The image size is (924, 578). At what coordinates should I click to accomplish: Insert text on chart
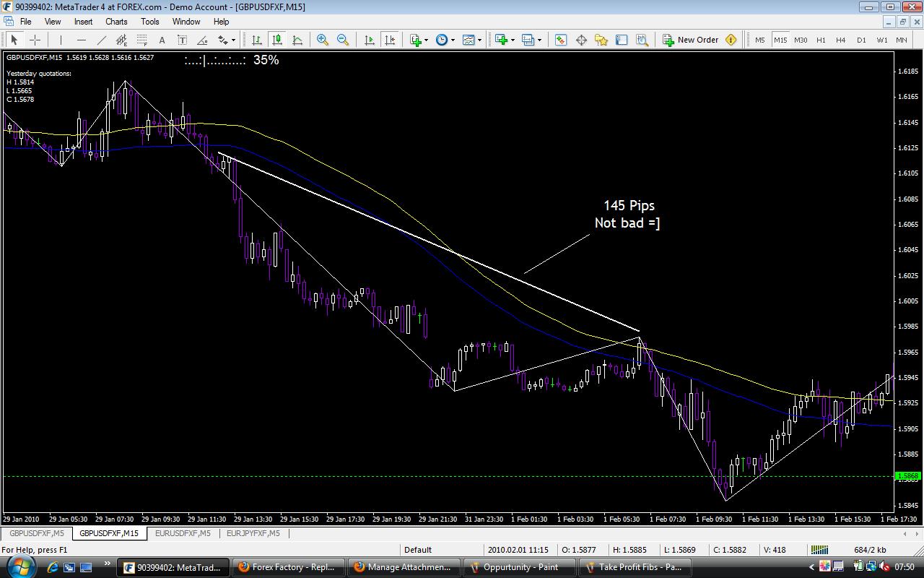(162, 40)
